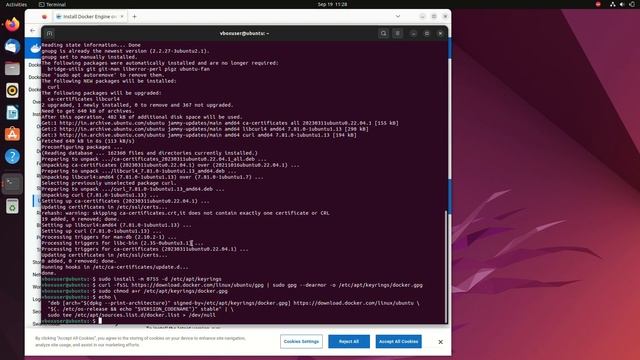
Task: Go back using Firefox's back arrow
Action: pos(33,31)
